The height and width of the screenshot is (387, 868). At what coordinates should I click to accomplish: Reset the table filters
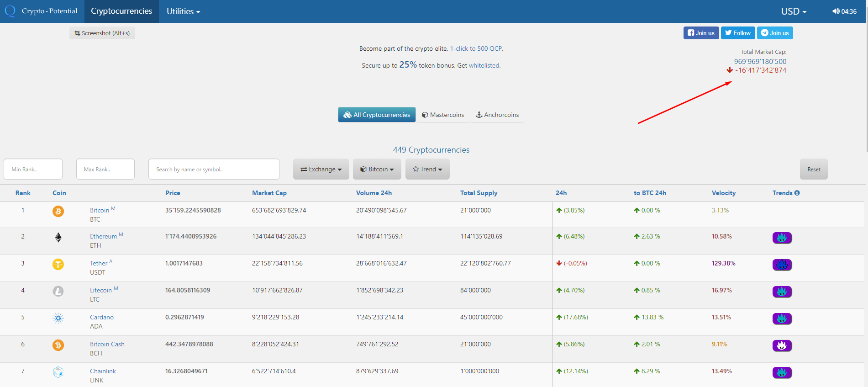814,169
